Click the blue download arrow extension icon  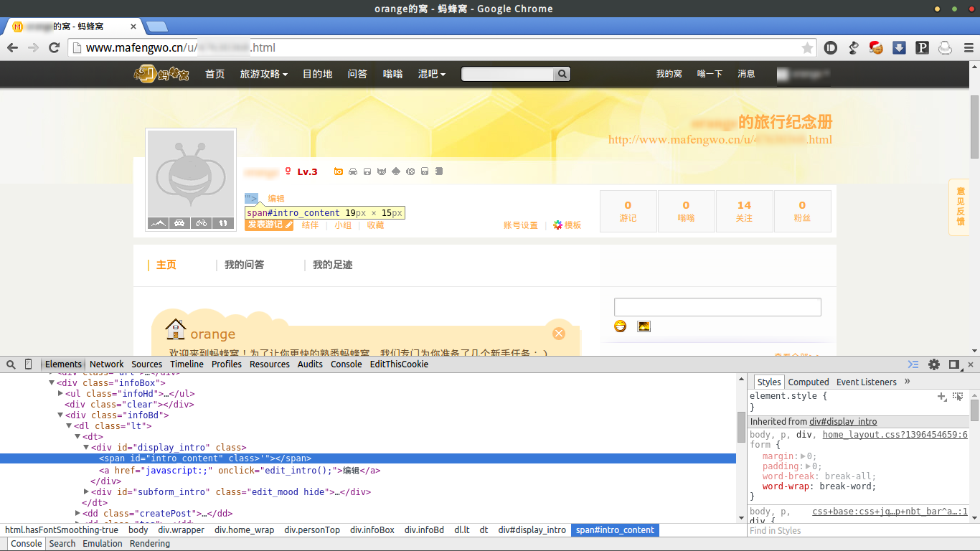(899, 48)
